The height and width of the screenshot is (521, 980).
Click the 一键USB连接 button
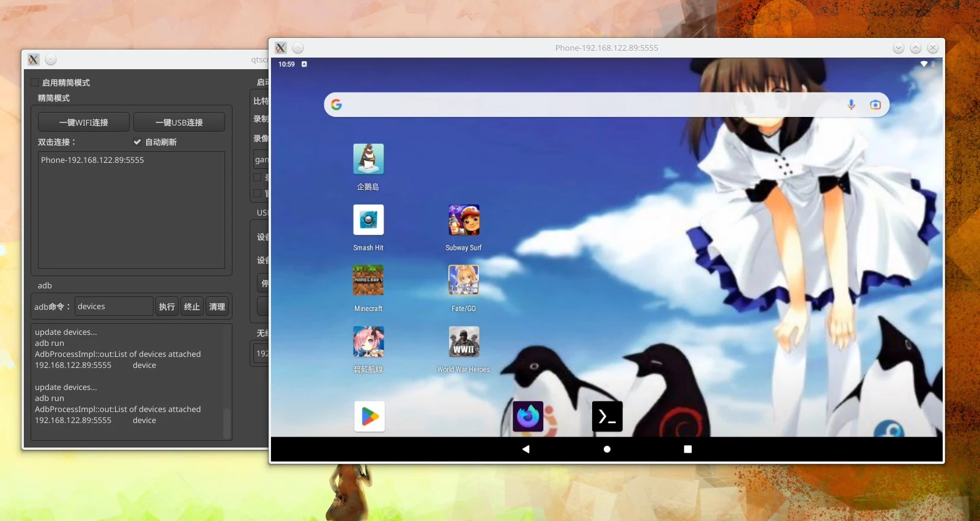click(179, 122)
